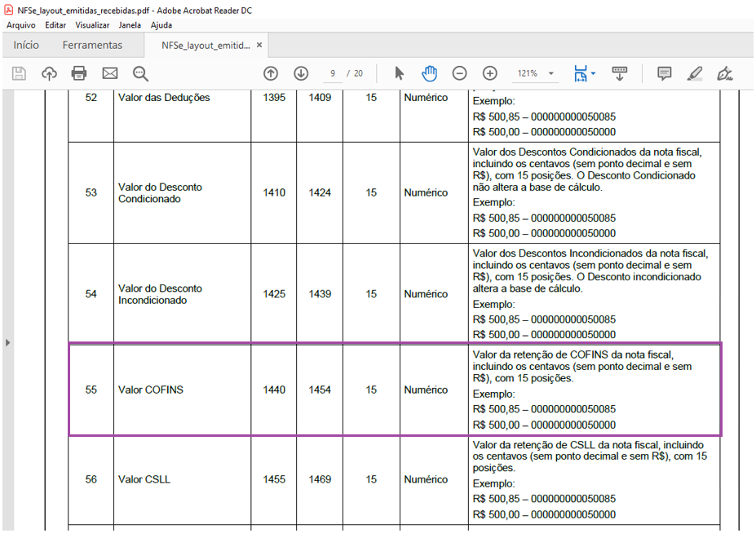Add a comment sticky note icon

(665, 73)
